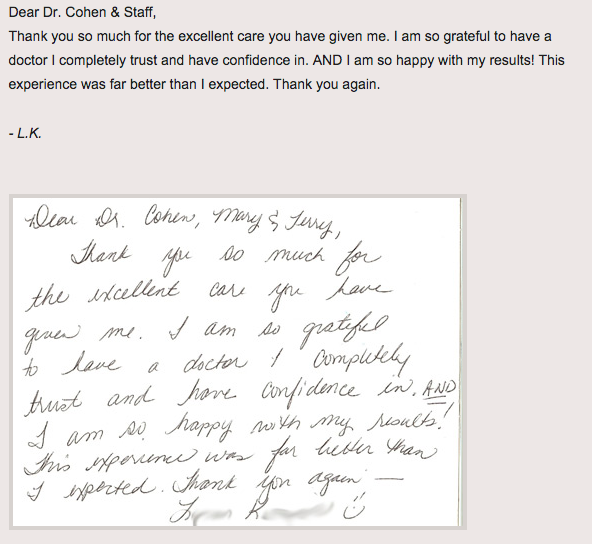Click the handwritten word "Confidence"

[x=309, y=392]
